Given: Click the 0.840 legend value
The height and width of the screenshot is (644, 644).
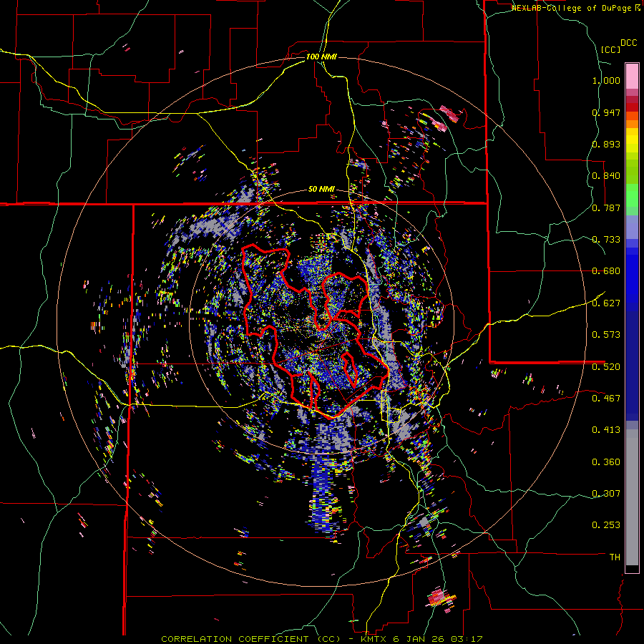Looking at the screenshot, I should pos(606,176).
